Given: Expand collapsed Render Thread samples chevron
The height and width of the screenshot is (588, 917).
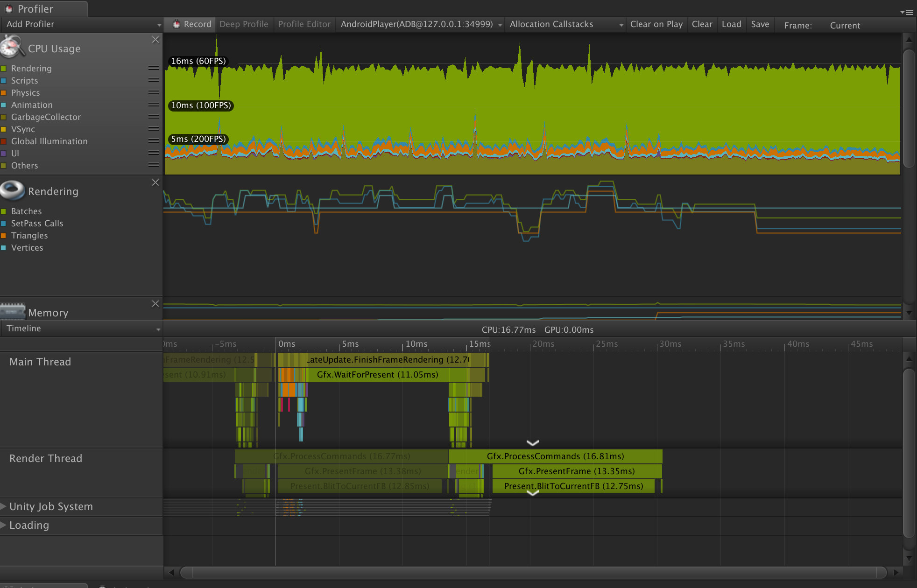Looking at the screenshot, I should point(533,493).
